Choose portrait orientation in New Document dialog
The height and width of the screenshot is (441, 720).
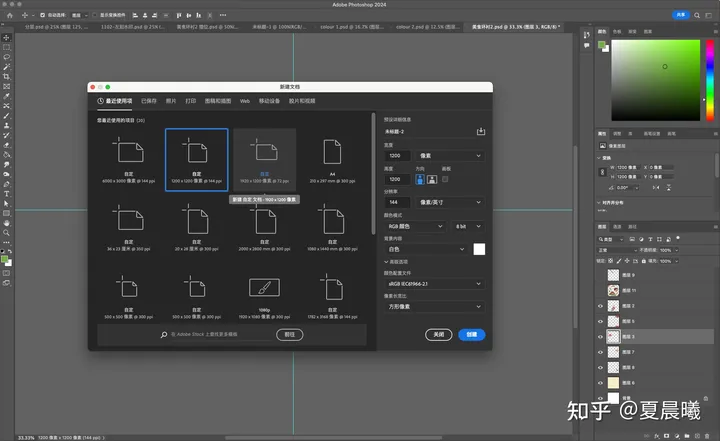[420, 179]
